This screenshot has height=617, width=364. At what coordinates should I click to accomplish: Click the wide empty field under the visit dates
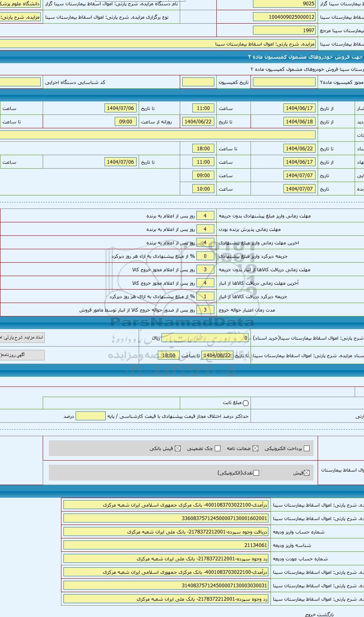pos(158,135)
